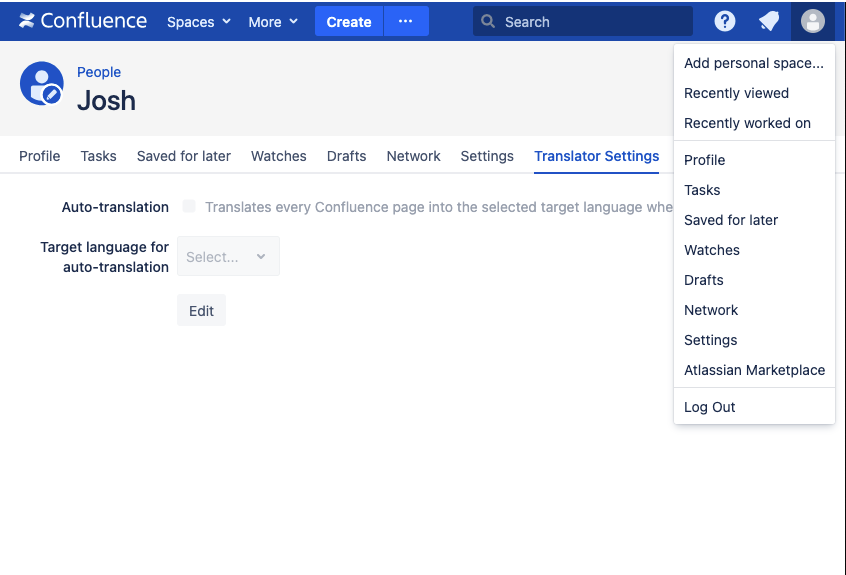Viewport: 846px width, 575px height.
Task: Click the Confluence logo in header
Action: pyautogui.click(x=83, y=21)
